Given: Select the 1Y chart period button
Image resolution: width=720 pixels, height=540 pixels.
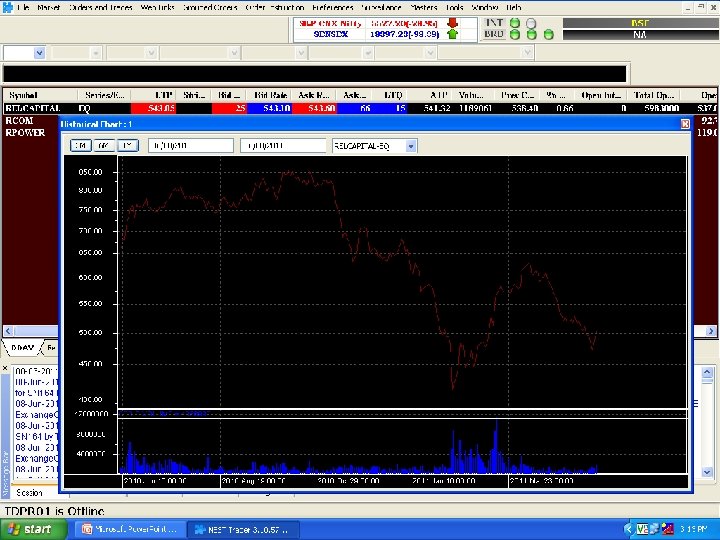Looking at the screenshot, I should pyautogui.click(x=128, y=146).
